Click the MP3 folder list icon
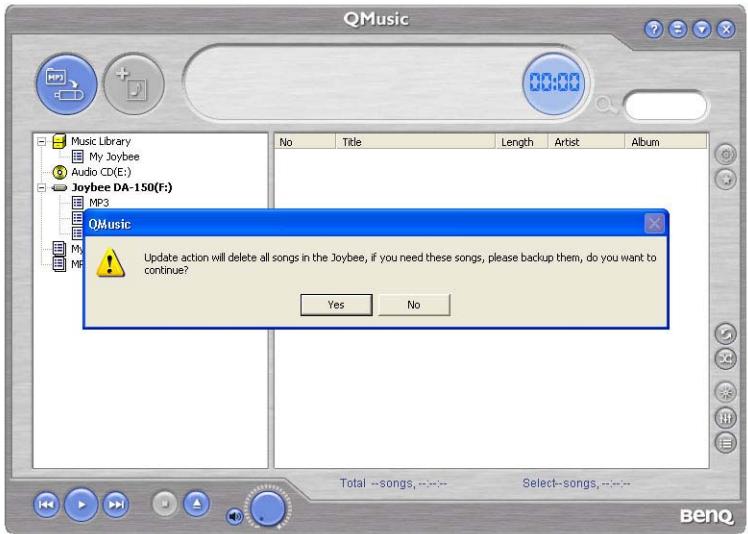Screen dimensions: 748x534 click(x=78, y=203)
